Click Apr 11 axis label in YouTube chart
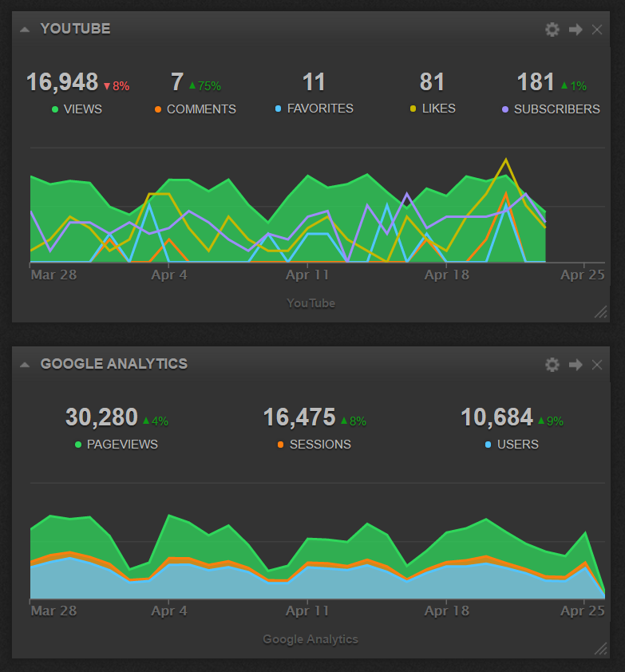Screen dimensions: 625x672 click(x=307, y=275)
